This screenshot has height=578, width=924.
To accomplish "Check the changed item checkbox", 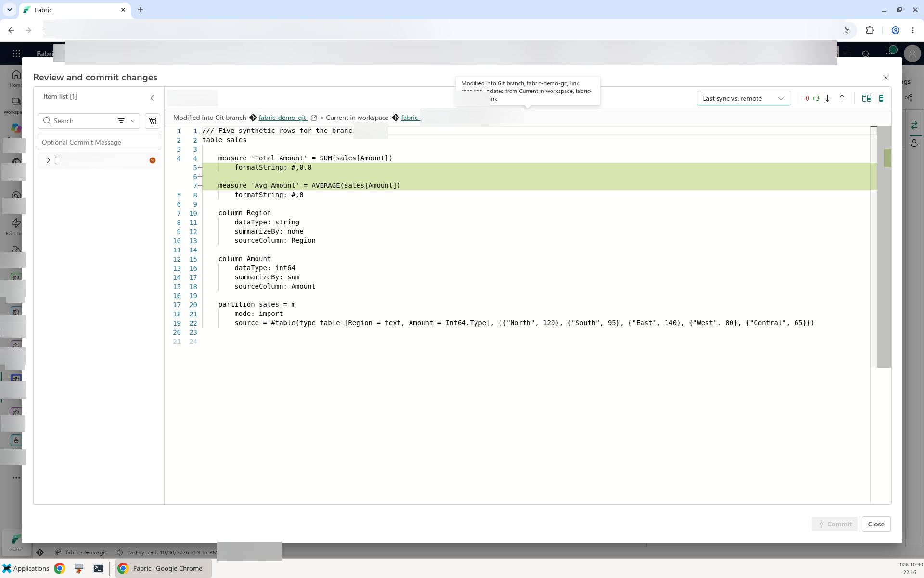I will 57,160.
